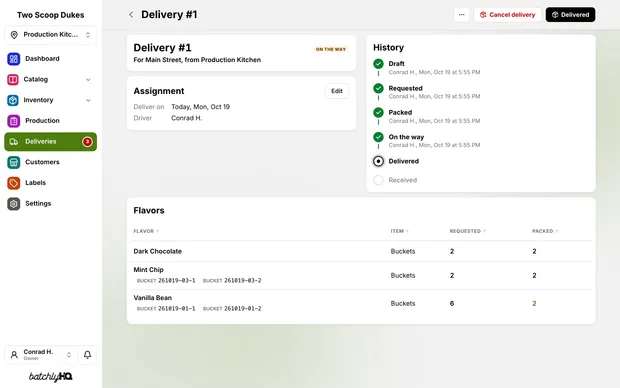Click the Inventory box icon
620x388 pixels.
tap(13, 100)
